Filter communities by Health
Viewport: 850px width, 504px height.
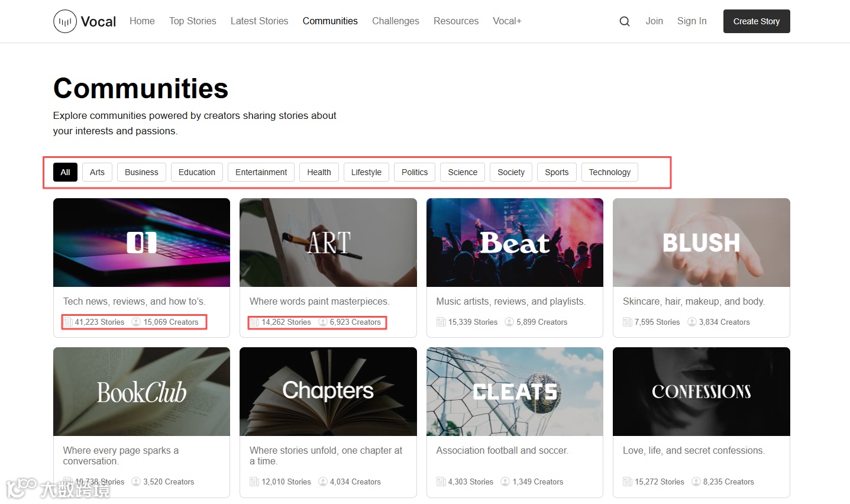[x=319, y=172]
